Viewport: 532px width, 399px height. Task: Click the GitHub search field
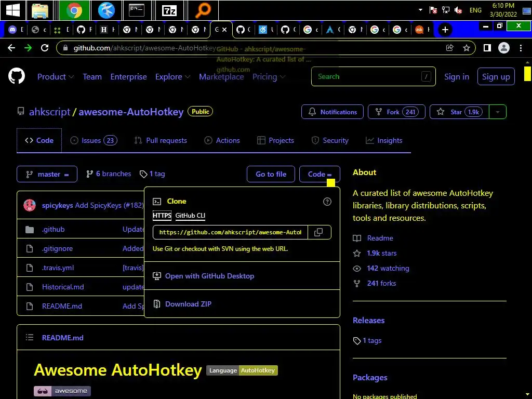coord(373,77)
